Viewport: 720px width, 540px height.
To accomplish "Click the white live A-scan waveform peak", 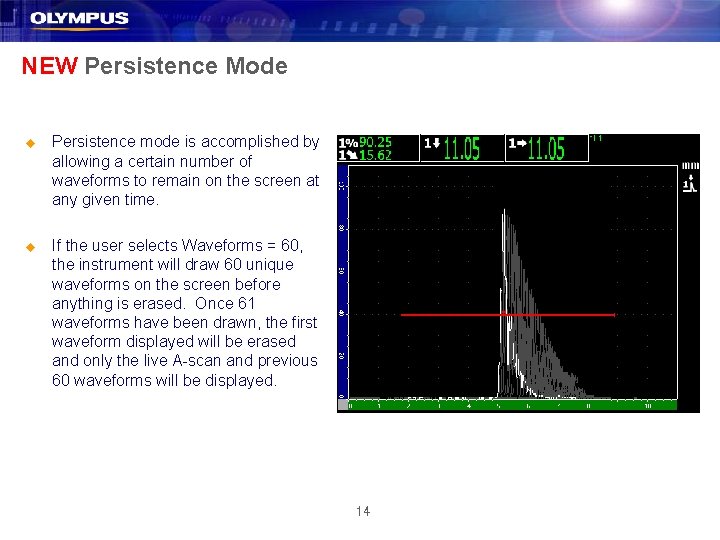I will point(504,220).
